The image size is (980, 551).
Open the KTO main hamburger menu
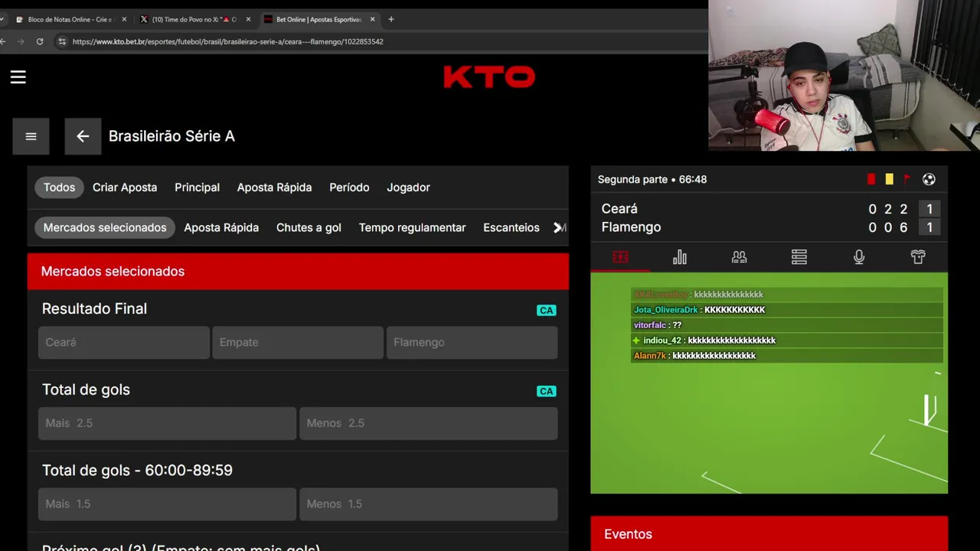coord(18,77)
